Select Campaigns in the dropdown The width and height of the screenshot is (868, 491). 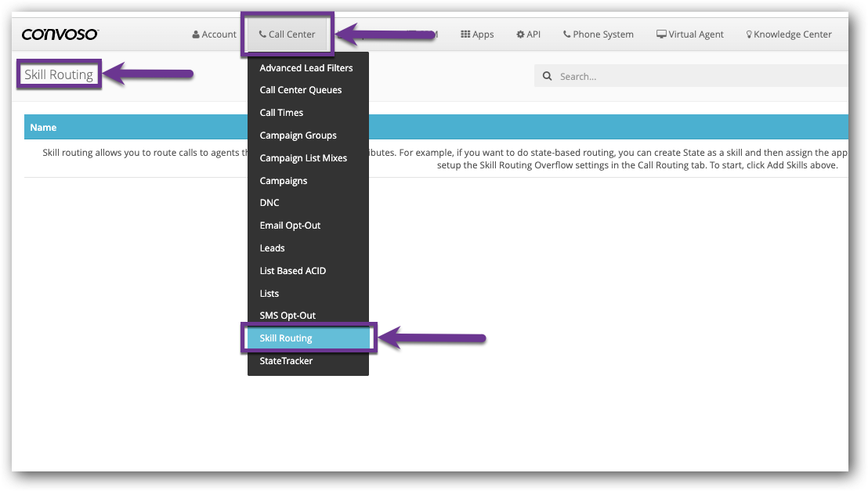point(284,181)
